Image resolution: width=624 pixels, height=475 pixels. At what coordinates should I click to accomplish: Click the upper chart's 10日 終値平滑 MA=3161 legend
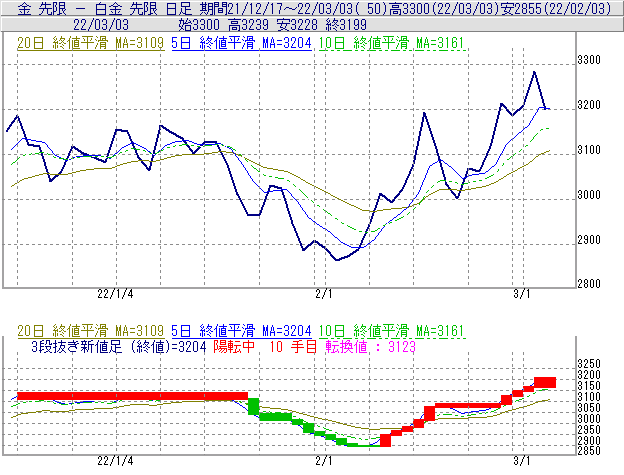coord(391,43)
